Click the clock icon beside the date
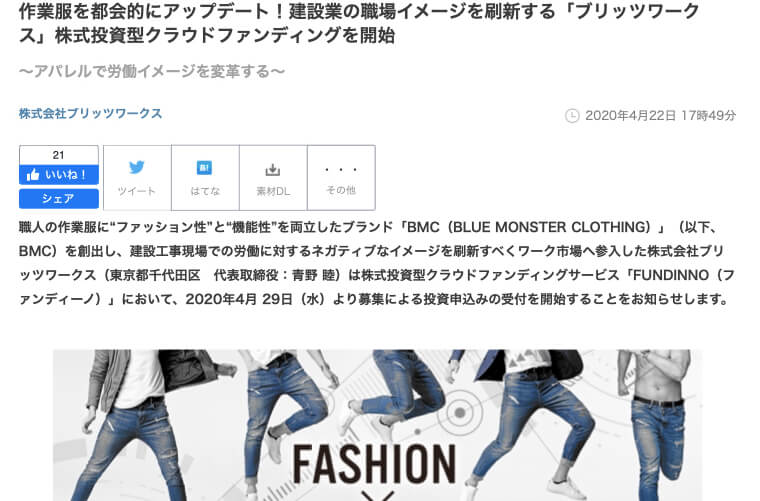 pyautogui.click(x=572, y=116)
